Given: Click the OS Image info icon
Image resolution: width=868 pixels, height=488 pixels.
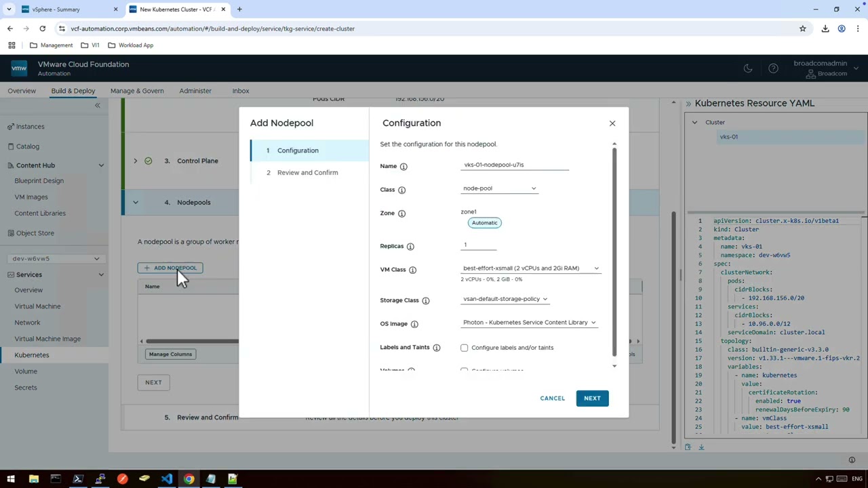Looking at the screenshot, I should pos(414,324).
